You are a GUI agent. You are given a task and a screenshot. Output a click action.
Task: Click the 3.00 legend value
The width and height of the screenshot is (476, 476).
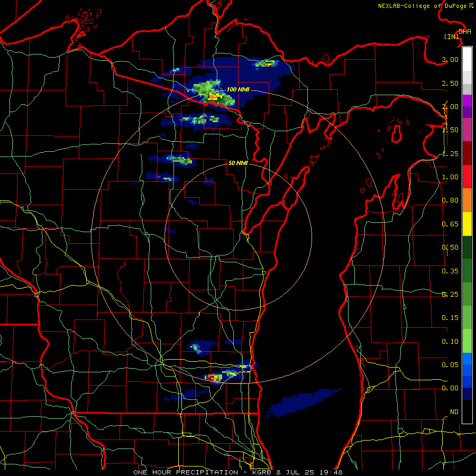[x=450, y=59]
